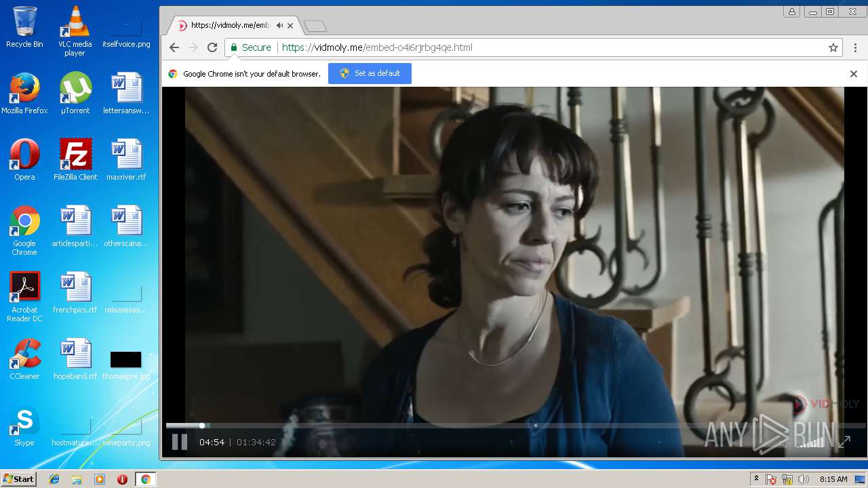Launch FileZilla Client shortcut
Viewport: 868px width, 488px height.
[x=75, y=160]
